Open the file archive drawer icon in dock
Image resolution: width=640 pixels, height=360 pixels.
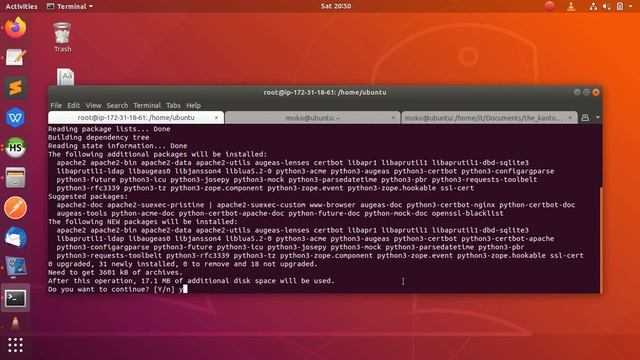coord(16,178)
